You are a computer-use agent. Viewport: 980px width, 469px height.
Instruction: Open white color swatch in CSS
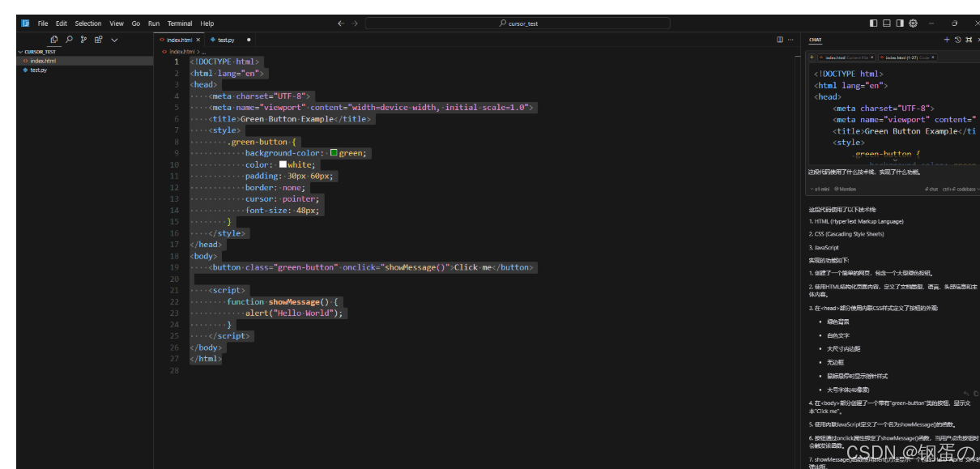(283, 164)
